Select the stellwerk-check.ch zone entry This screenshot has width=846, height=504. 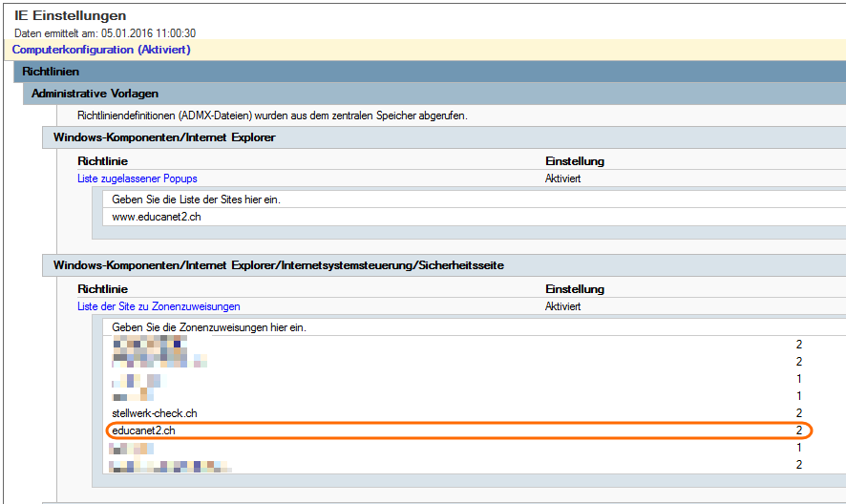click(155, 413)
